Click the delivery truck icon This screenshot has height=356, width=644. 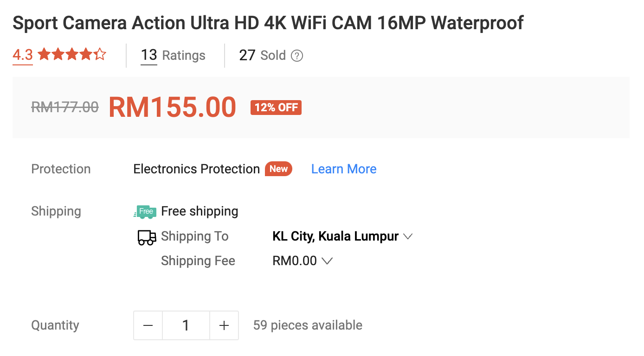coord(147,237)
